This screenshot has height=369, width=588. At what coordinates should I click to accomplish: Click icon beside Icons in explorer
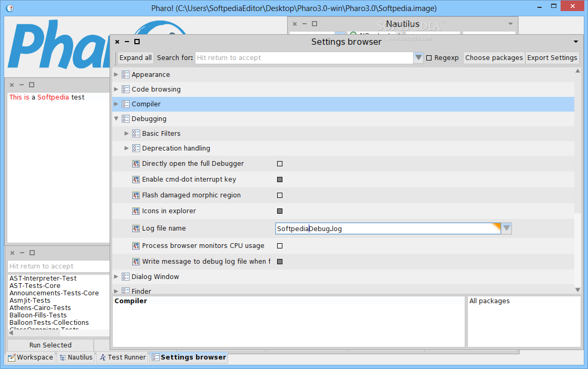coord(136,211)
